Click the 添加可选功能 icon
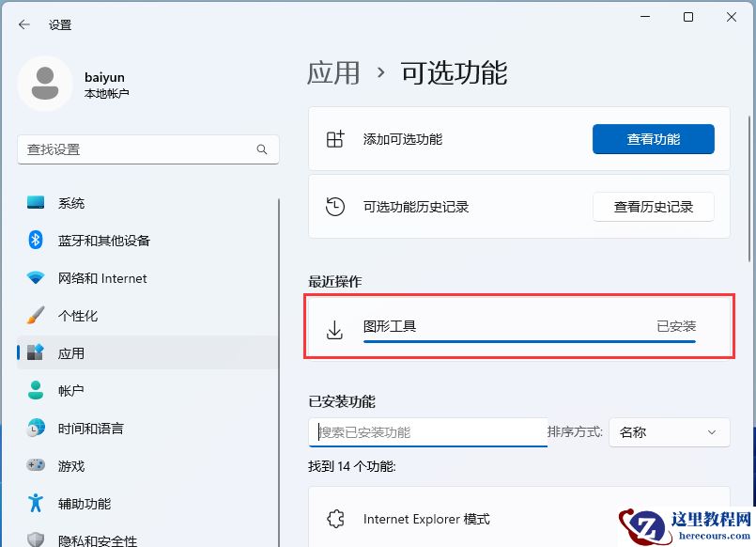 click(x=335, y=138)
